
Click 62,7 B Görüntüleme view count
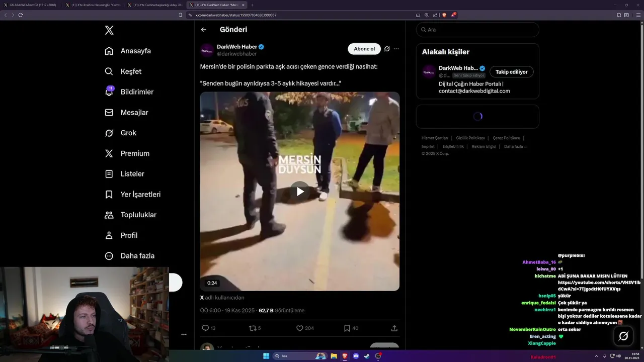[281, 311]
